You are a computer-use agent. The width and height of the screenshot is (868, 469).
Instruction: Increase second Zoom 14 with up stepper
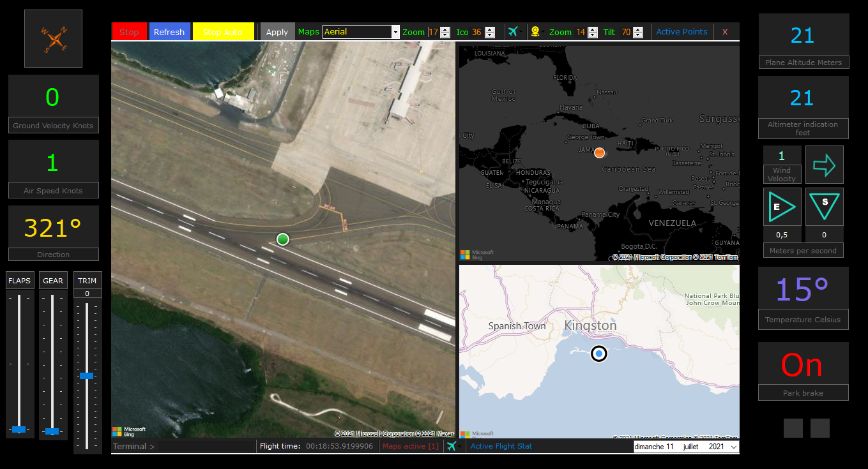tap(594, 29)
